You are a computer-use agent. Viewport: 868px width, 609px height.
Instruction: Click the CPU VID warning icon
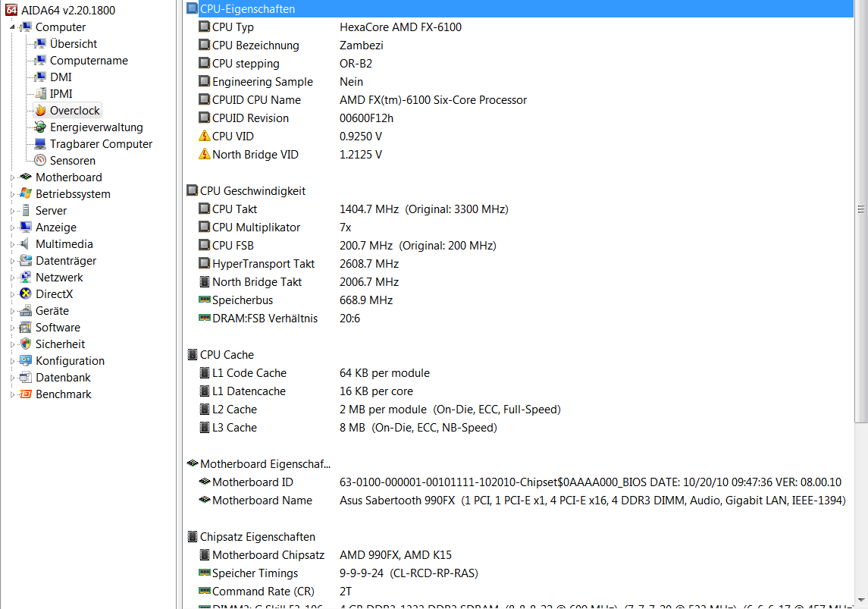tap(204, 136)
